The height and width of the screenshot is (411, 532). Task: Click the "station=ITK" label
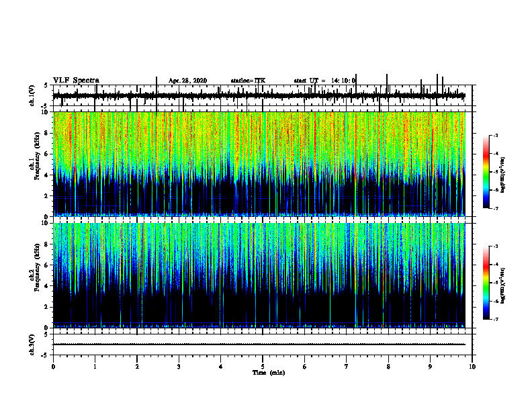coord(248,81)
